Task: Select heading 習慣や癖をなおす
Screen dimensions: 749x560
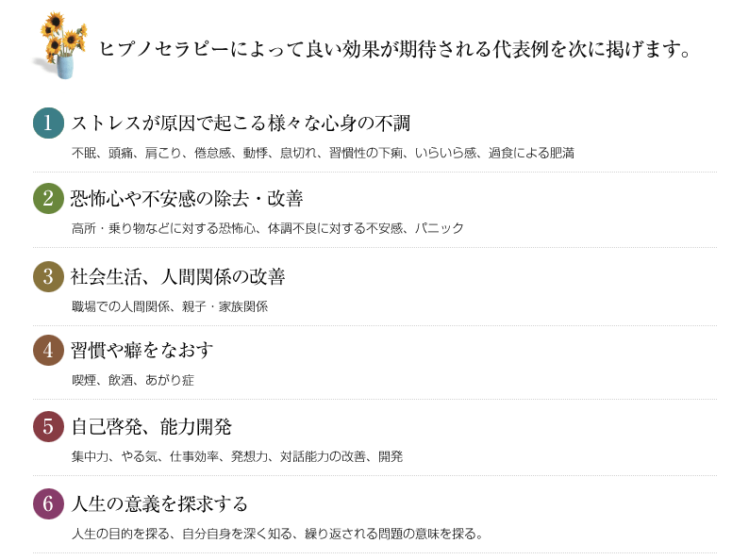Action: 141,351
